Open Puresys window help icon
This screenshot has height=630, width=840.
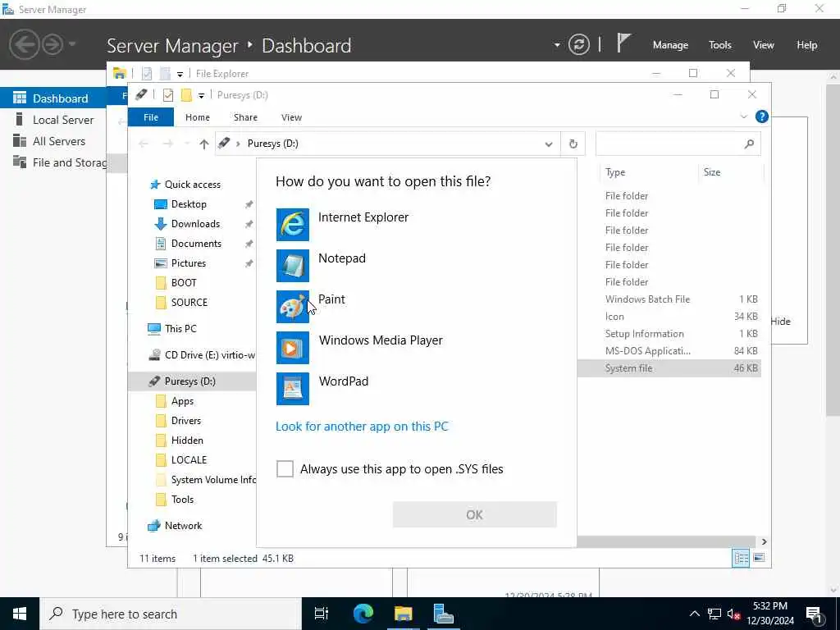761,116
